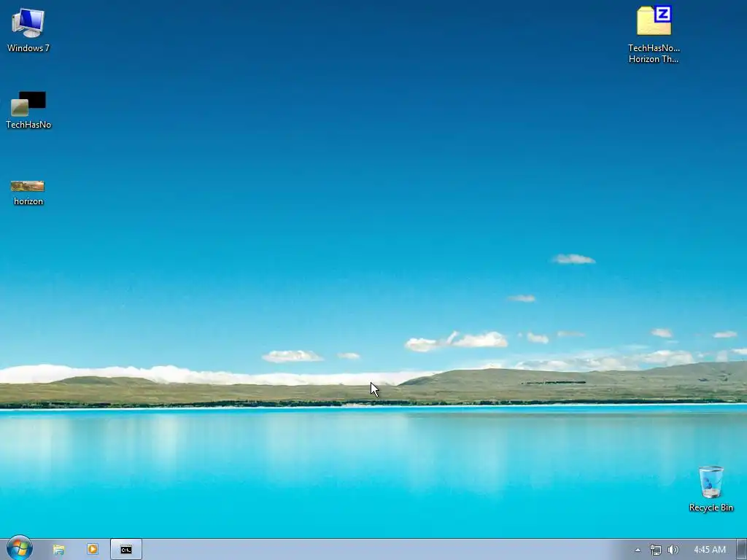Launch Windows Media Player from the taskbar
This screenshot has width=747, height=560.
[93, 550]
